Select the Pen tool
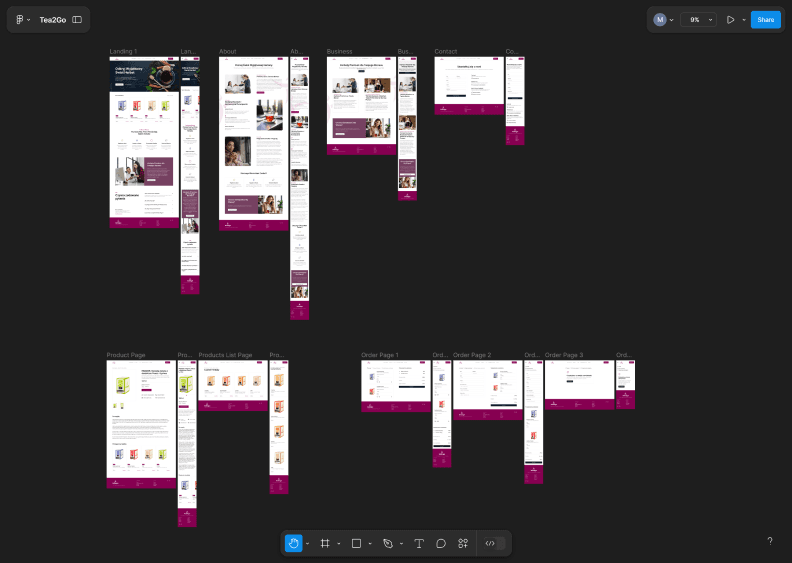792x563 pixels. (x=388, y=543)
